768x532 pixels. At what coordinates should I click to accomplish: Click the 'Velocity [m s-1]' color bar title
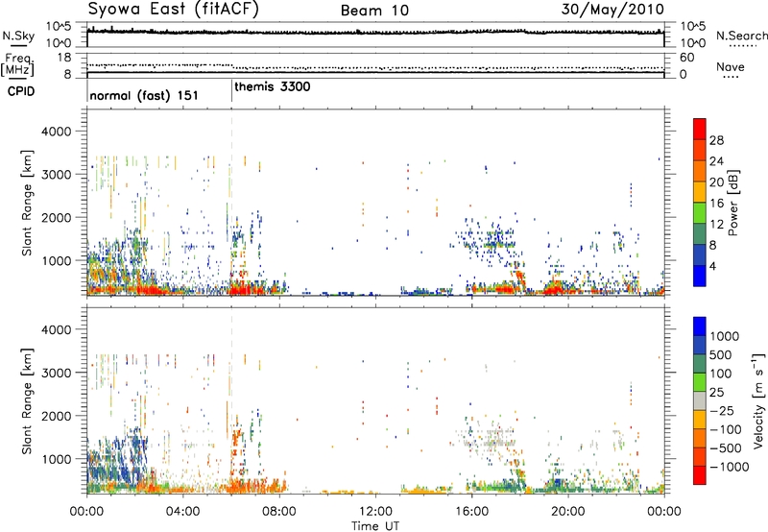758,400
